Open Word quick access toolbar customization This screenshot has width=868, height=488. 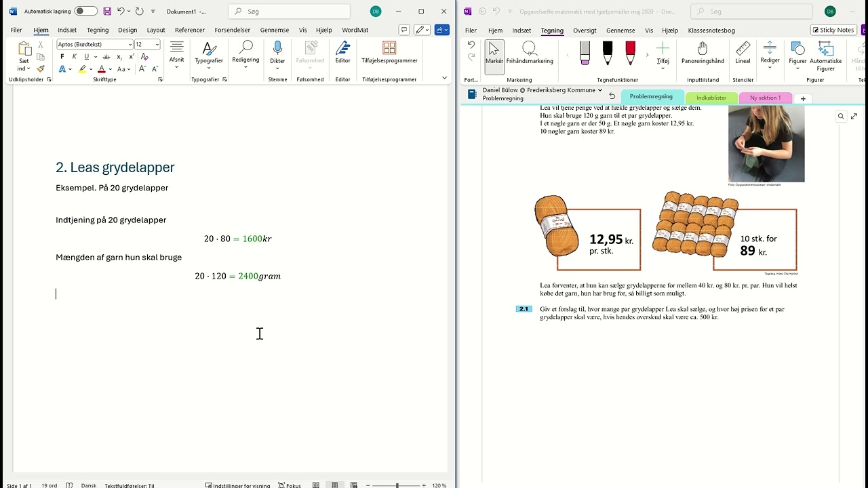click(153, 12)
